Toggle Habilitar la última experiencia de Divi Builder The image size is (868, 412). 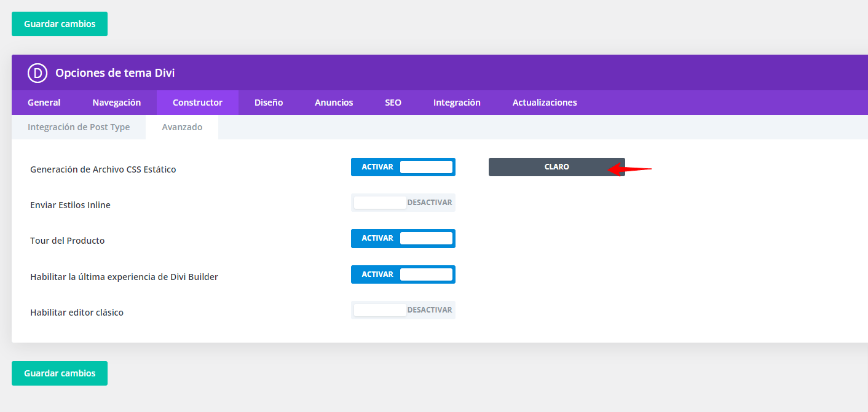point(403,274)
